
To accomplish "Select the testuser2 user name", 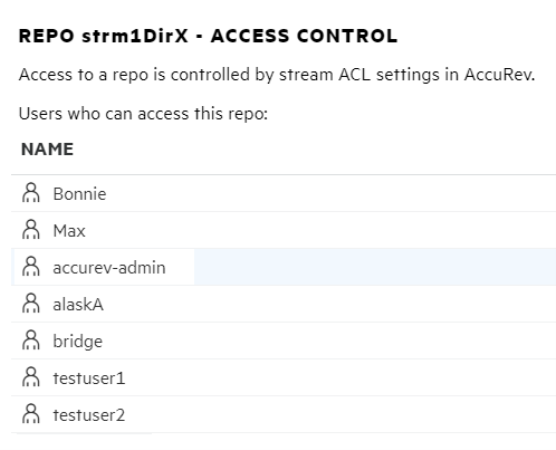I will (89, 415).
